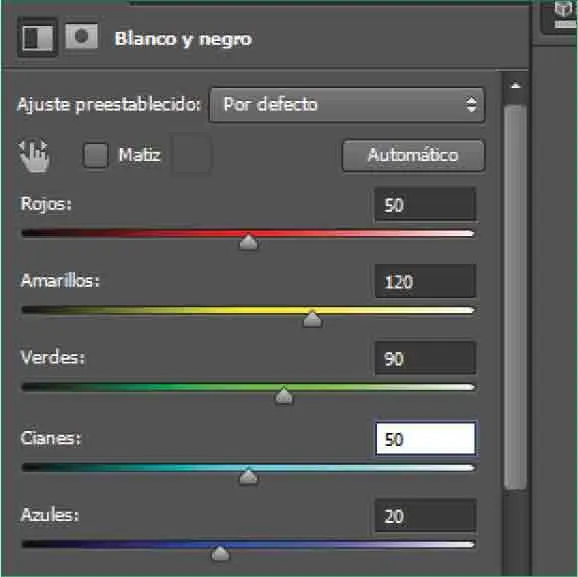Click the Matiz tint color swatch

point(192,154)
